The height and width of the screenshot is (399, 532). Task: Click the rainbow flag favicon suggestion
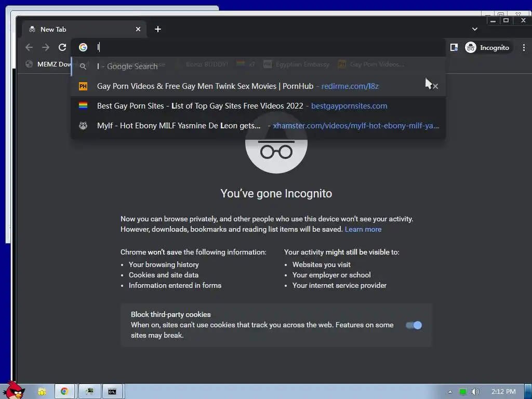(x=83, y=106)
